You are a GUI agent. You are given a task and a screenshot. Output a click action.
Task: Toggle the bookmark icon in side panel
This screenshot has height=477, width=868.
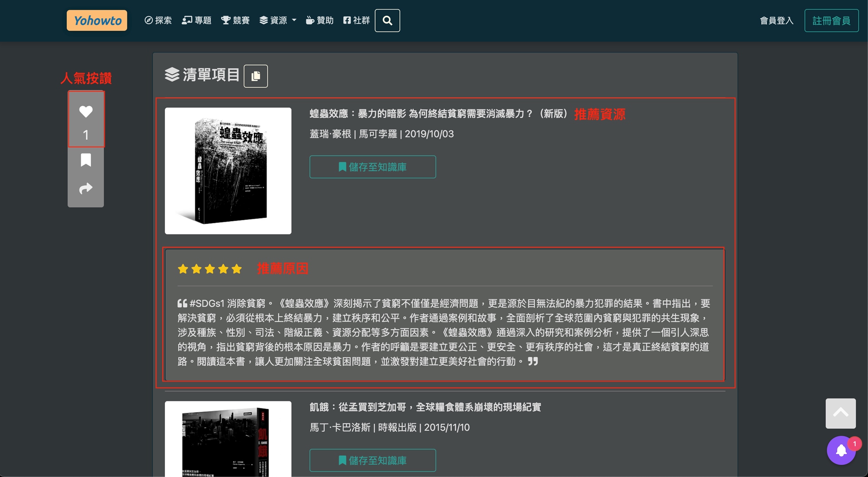click(x=86, y=160)
